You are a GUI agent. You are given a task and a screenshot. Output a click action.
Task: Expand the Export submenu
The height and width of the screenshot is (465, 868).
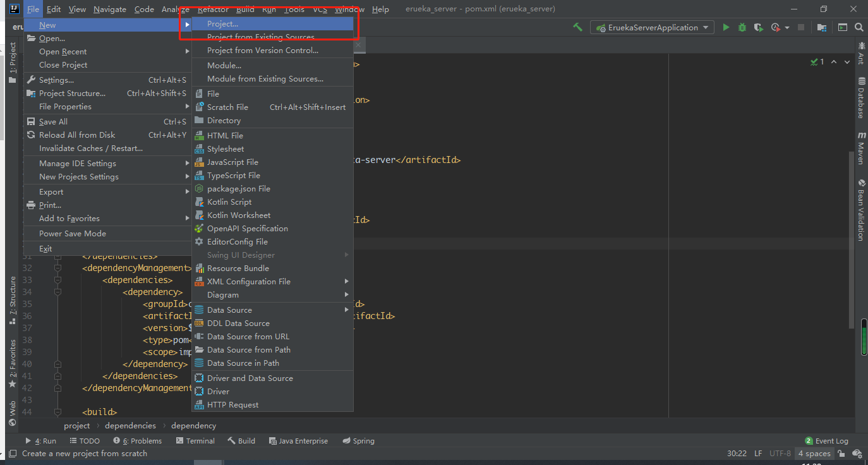[107, 192]
